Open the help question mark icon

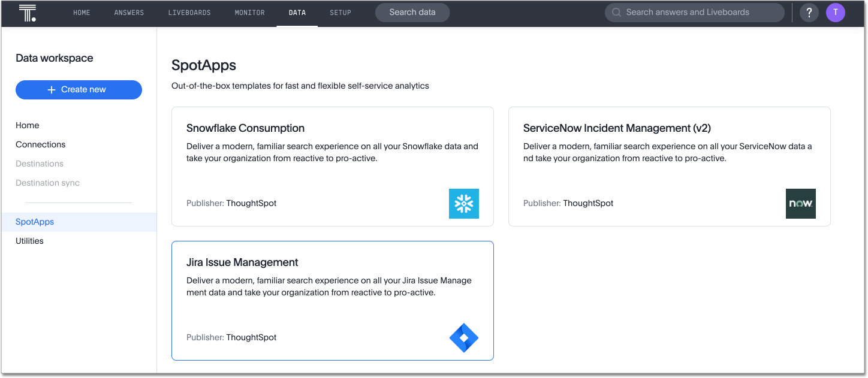[809, 13]
